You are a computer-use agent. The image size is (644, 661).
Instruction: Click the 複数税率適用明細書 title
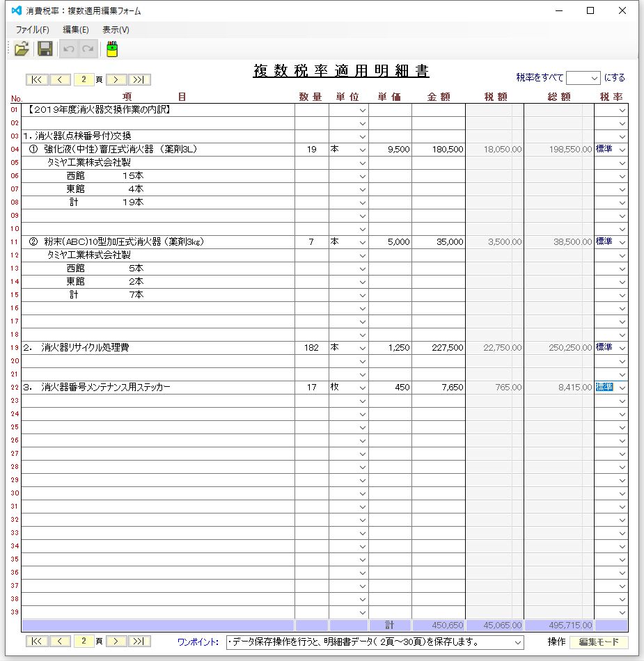tap(340, 71)
